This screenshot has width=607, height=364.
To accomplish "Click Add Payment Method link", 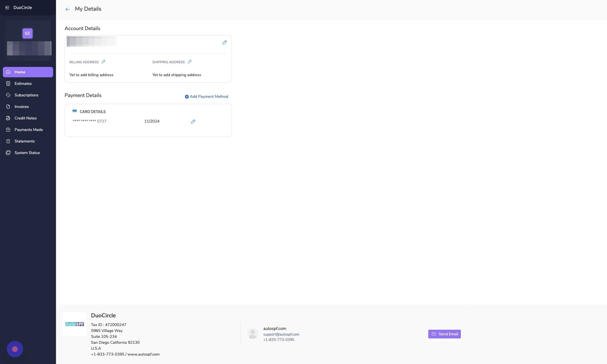I will [x=207, y=96].
